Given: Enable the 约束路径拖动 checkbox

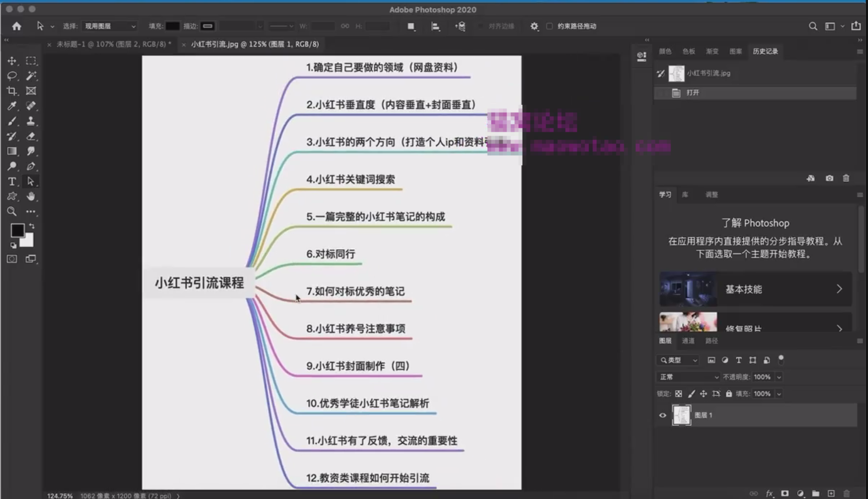Looking at the screenshot, I should point(549,26).
